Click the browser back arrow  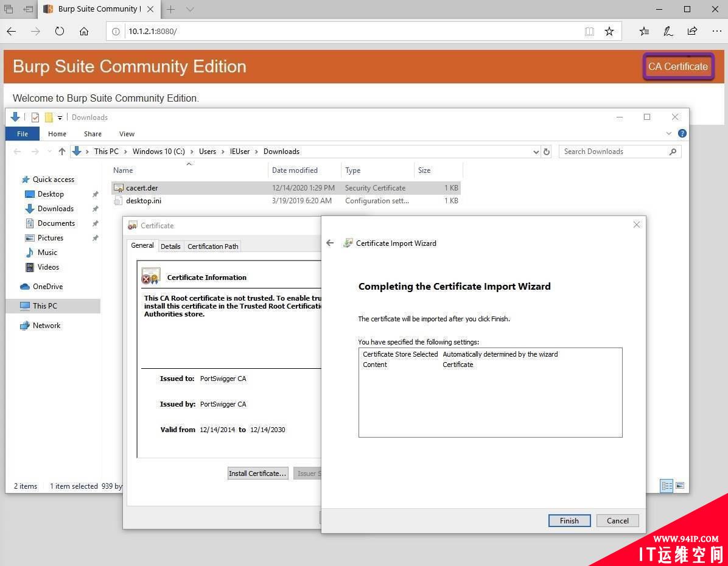(x=12, y=31)
